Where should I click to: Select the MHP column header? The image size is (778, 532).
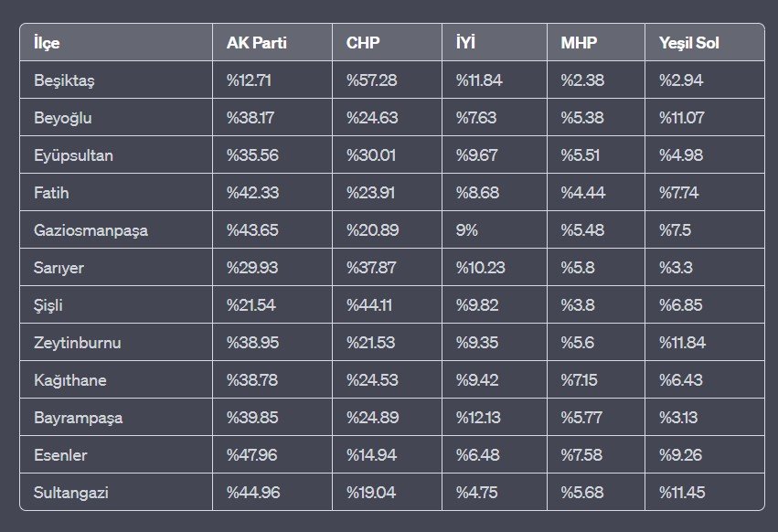tap(578, 43)
